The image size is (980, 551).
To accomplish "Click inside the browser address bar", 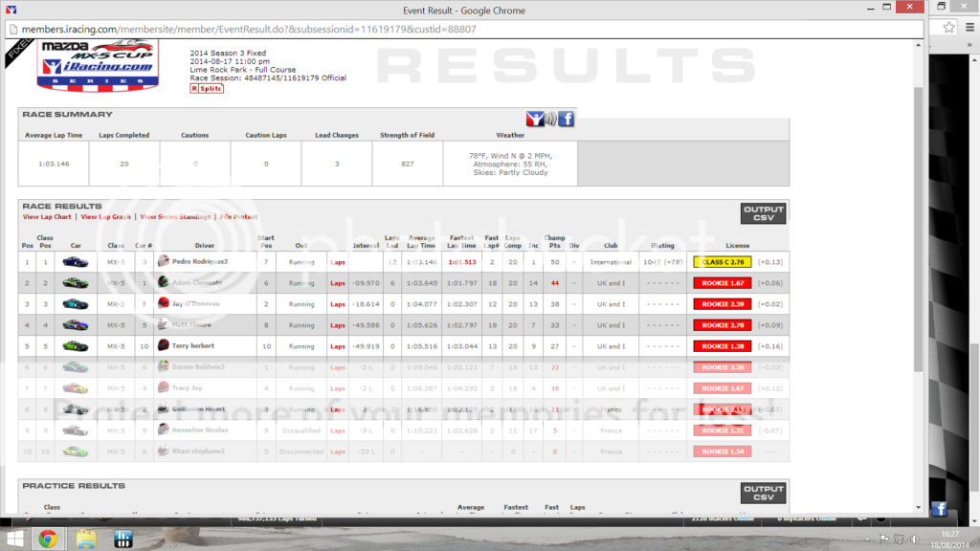I will click(x=383, y=28).
